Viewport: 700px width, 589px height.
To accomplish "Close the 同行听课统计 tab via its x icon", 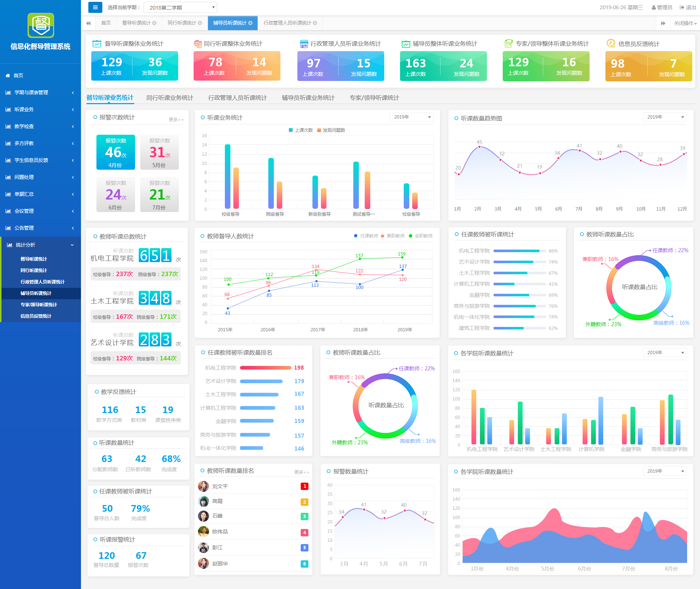I will tap(200, 23).
